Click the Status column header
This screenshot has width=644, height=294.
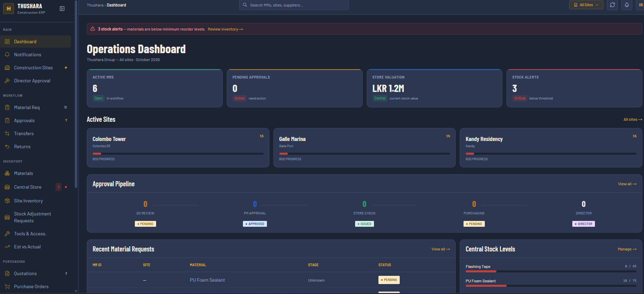(x=385, y=265)
